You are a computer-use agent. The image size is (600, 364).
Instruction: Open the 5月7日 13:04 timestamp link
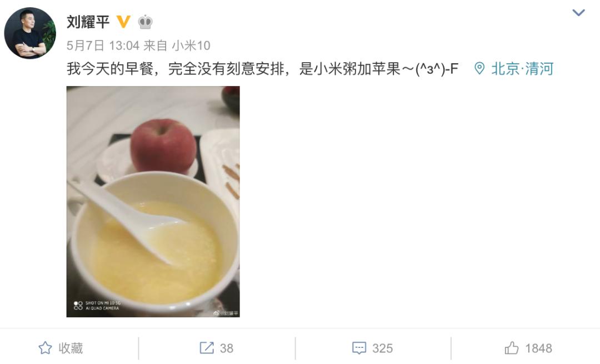(103, 46)
